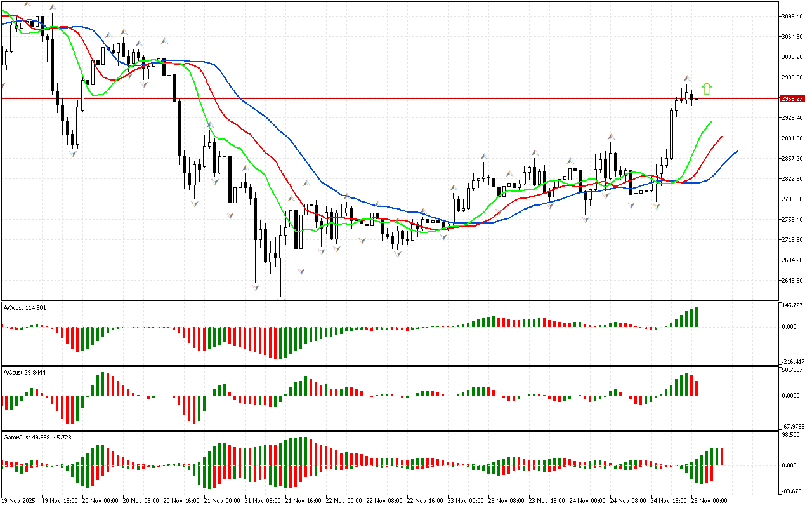The image size is (812, 508).
Task: Click the up fractal above the latest high
Action: coord(686,79)
